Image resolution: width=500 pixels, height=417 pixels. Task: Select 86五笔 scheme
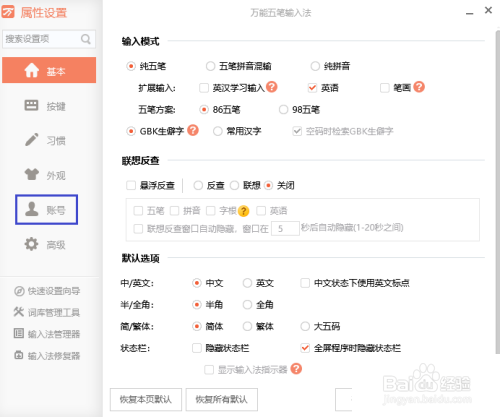pyautogui.click(x=204, y=110)
